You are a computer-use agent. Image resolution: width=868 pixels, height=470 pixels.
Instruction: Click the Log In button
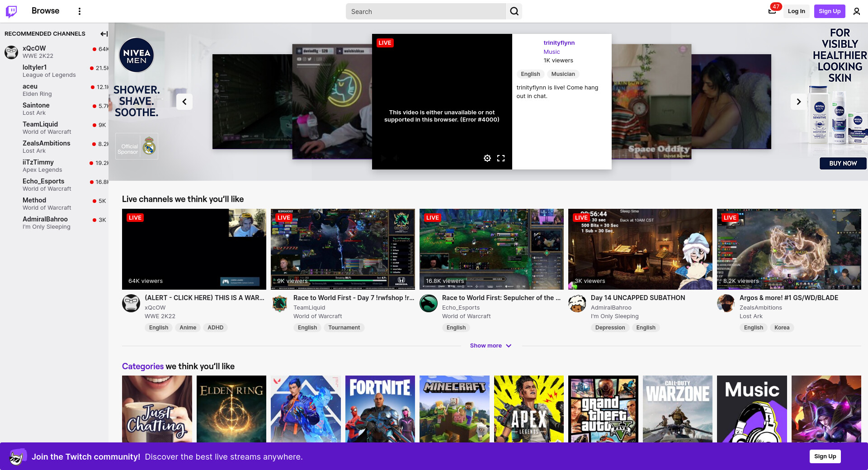pos(796,11)
